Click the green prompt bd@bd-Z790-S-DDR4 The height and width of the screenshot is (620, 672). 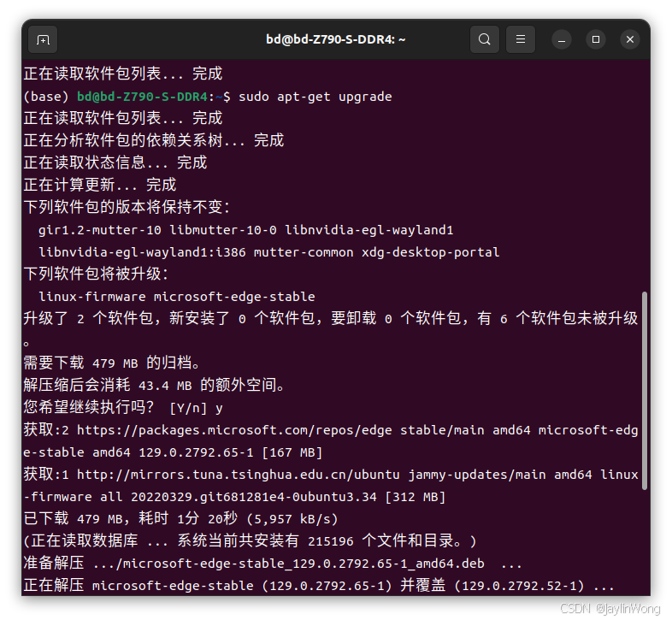click(x=142, y=97)
